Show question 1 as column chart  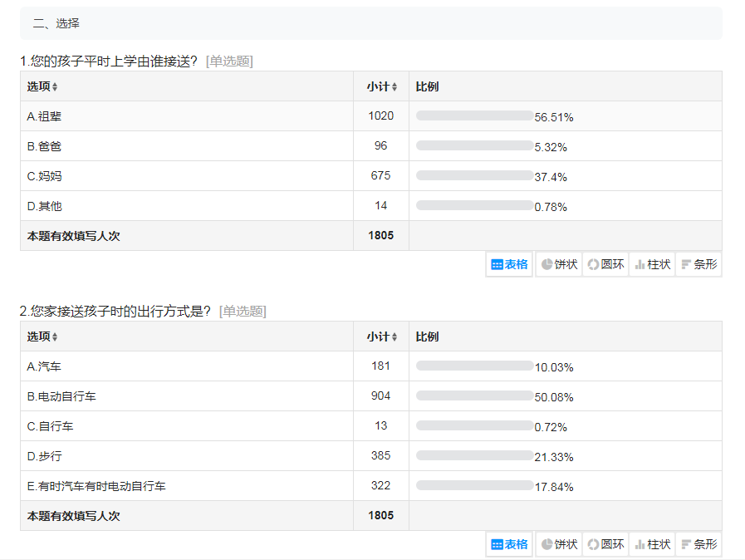click(652, 264)
